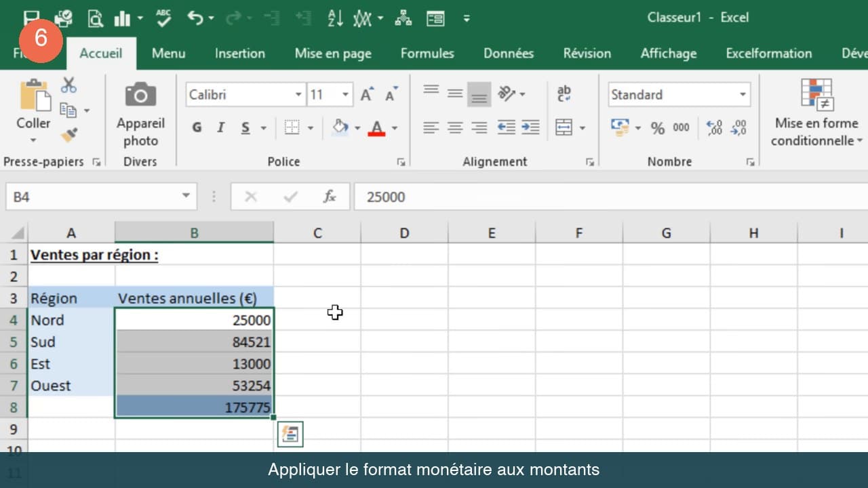Click the hierarchy diagram icon in title bar

point(403,18)
